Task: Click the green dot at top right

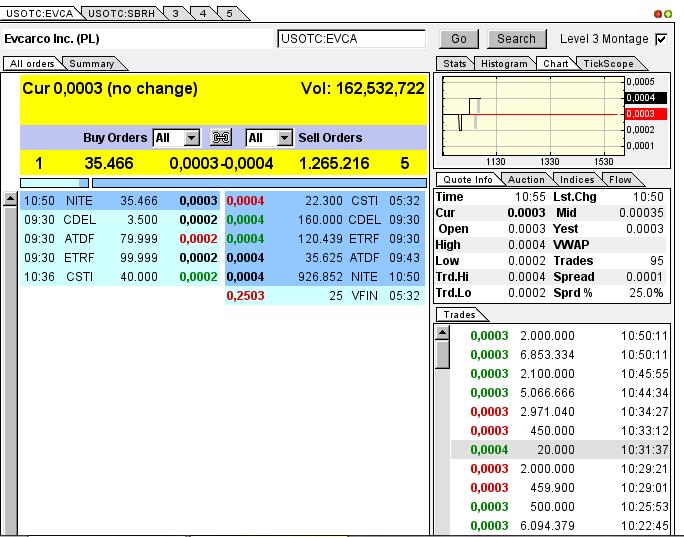Action: (x=668, y=14)
